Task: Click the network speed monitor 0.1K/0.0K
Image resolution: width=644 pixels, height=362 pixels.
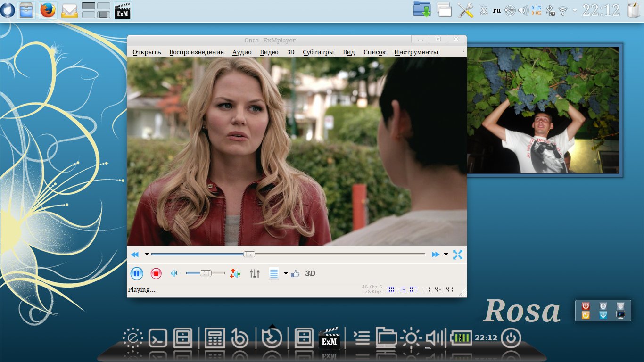Action: tap(537, 10)
